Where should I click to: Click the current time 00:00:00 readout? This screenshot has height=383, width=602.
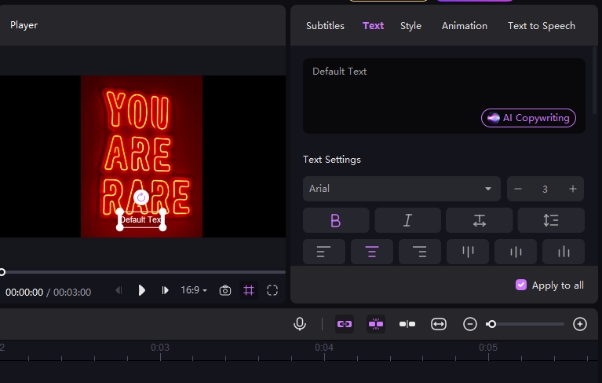pos(24,292)
